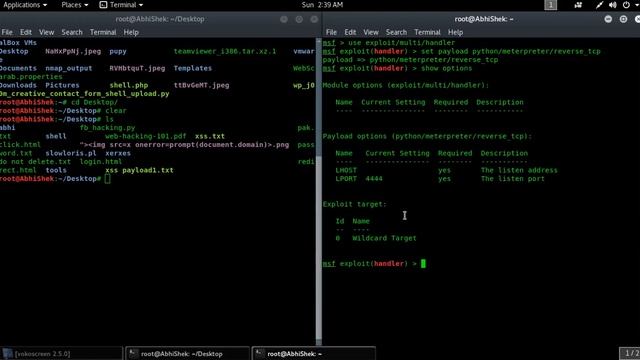The image size is (640, 360).
Task: Click nmap_output in left terminal listing
Action: coord(69,68)
